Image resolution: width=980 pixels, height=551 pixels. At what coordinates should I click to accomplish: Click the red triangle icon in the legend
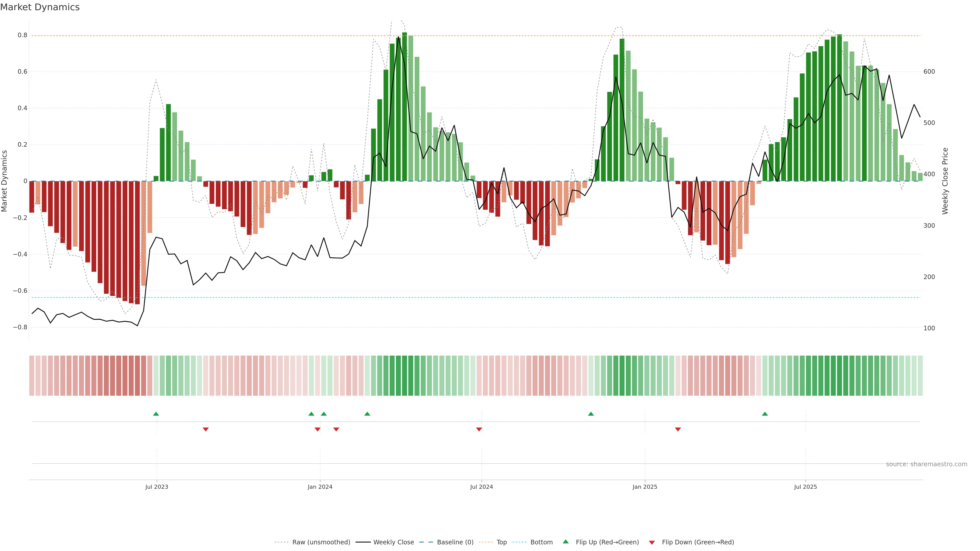tap(652, 543)
